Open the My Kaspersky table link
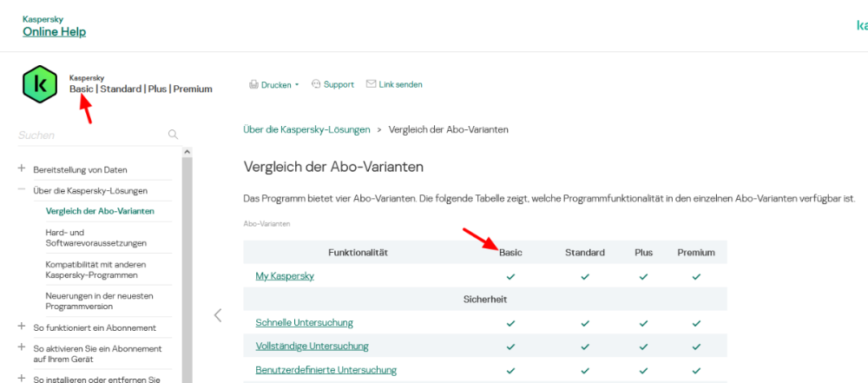Image resolution: width=868 pixels, height=383 pixels. click(x=285, y=276)
